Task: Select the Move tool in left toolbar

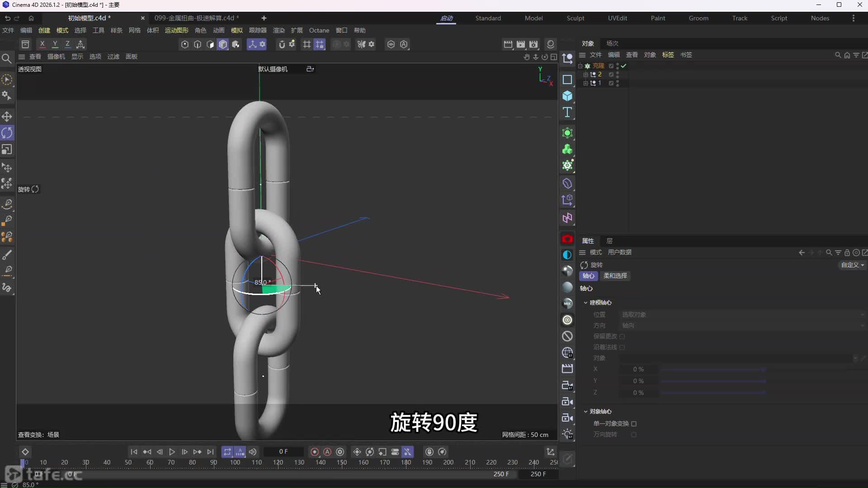Action: coord(7,117)
